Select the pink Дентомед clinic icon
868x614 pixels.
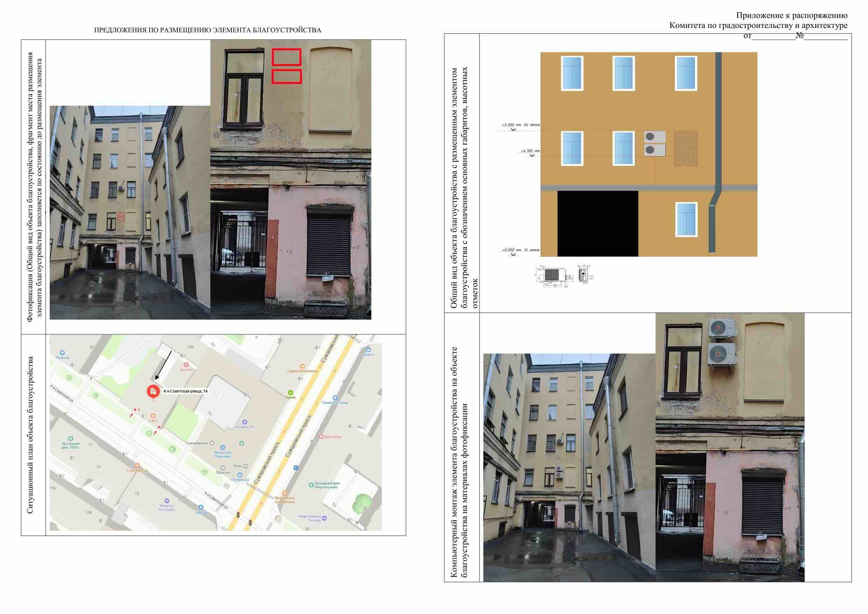coord(321,437)
